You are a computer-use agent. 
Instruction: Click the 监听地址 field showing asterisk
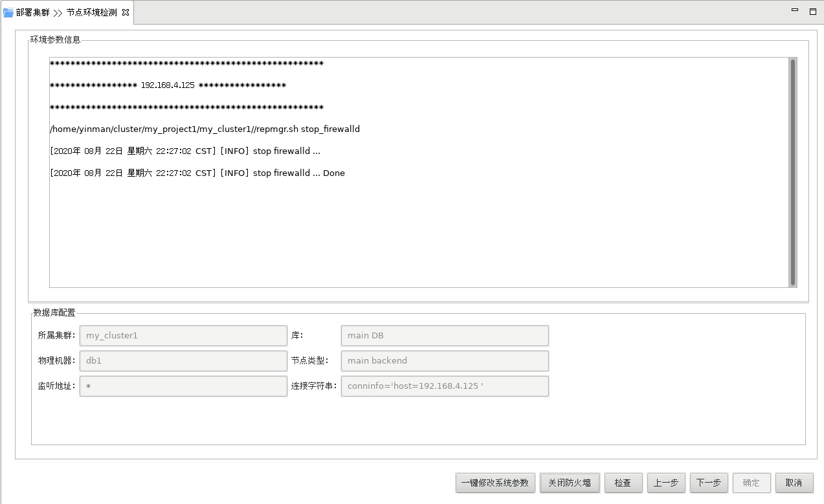(x=183, y=386)
